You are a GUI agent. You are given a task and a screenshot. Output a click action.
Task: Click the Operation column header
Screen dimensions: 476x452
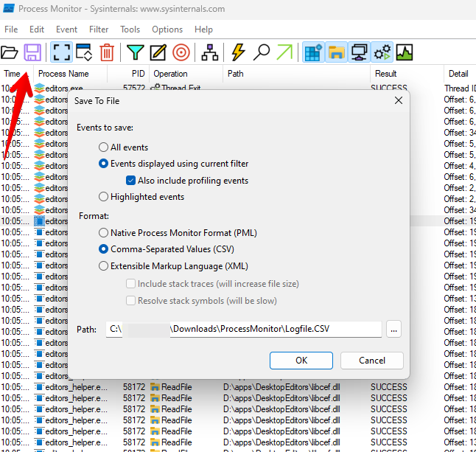186,74
